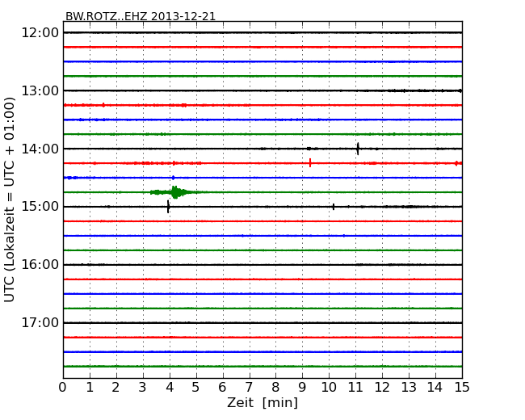Click the x-axis tick label 2
The image size is (525, 420).
[115, 388]
